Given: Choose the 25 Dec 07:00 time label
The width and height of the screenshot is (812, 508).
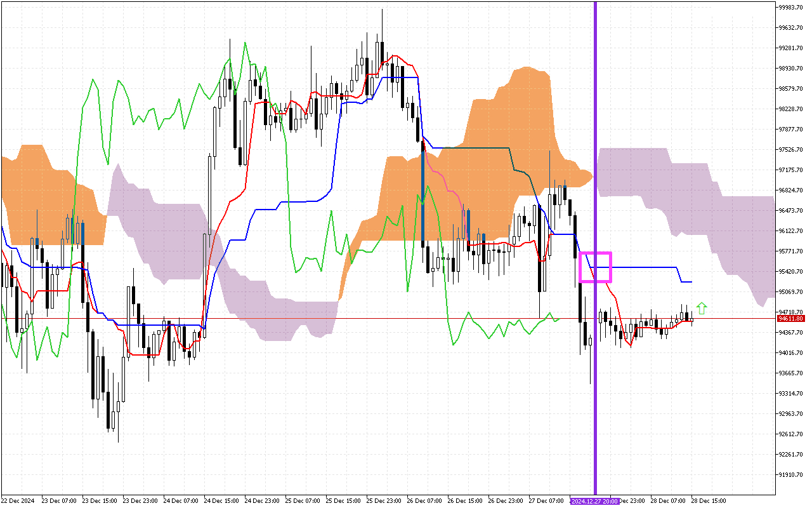Looking at the screenshot, I should pyautogui.click(x=303, y=501).
